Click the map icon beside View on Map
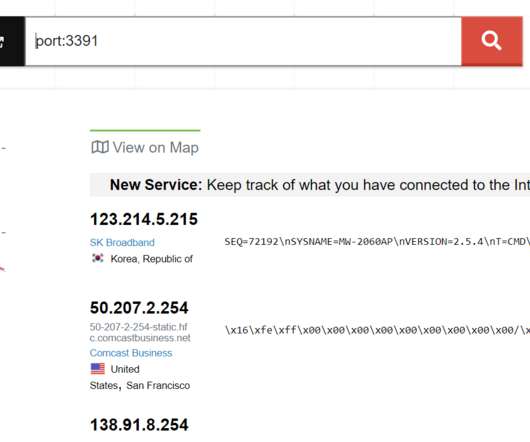 click(100, 147)
